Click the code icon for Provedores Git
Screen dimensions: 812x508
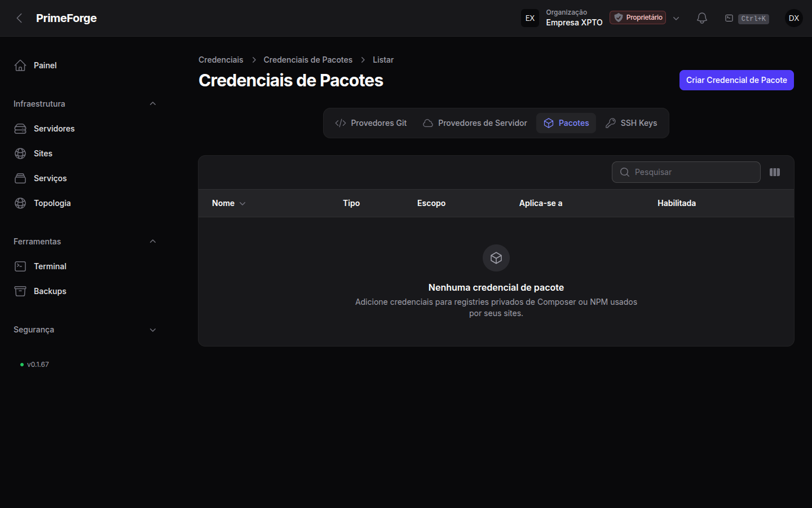(341, 123)
